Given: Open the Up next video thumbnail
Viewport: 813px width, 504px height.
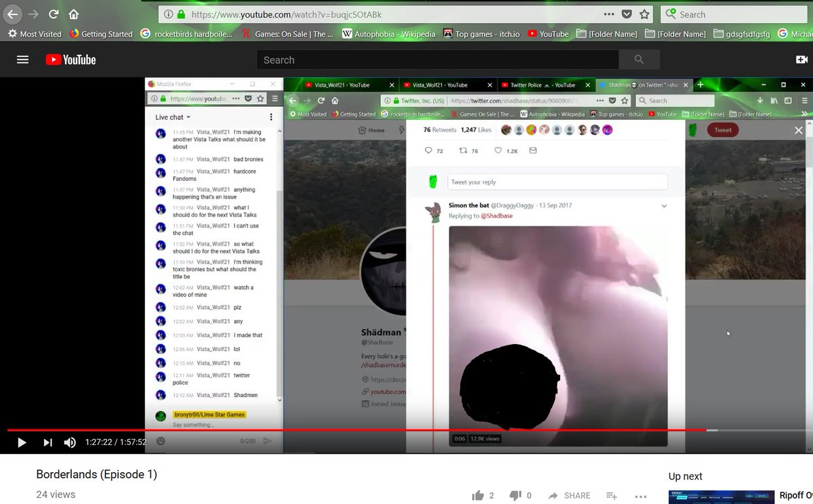Looking at the screenshot, I should pyautogui.click(x=721, y=497).
